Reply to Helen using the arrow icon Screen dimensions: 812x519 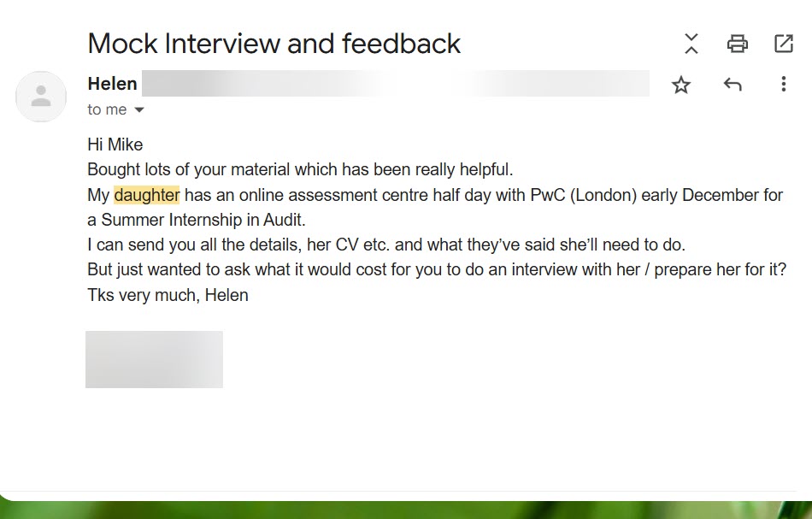(732, 85)
